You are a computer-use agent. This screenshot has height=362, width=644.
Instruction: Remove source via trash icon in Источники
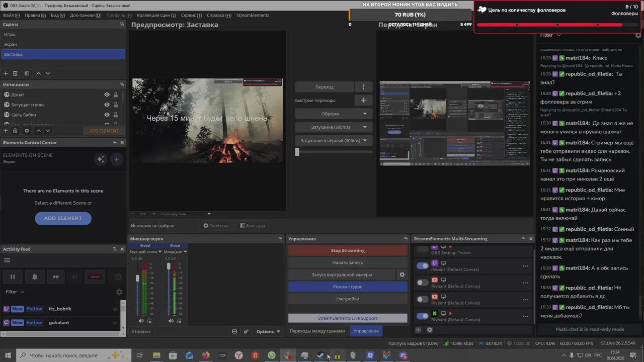click(15, 131)
